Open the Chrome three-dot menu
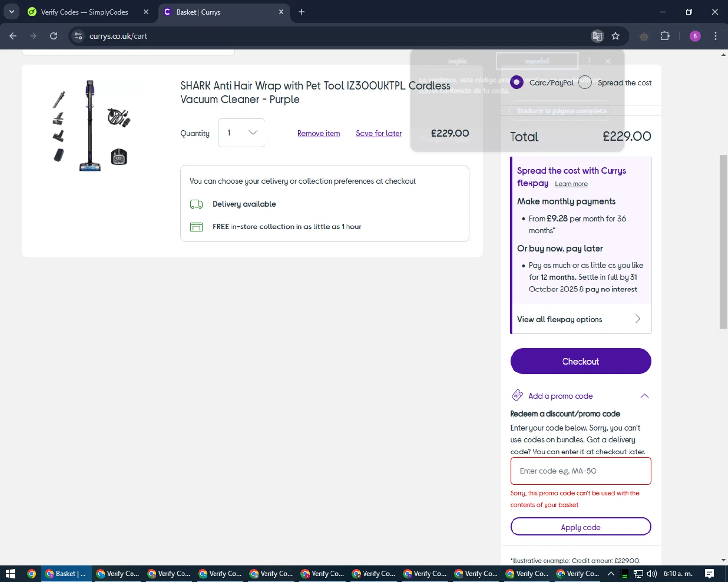 click(x=715, y=36)
